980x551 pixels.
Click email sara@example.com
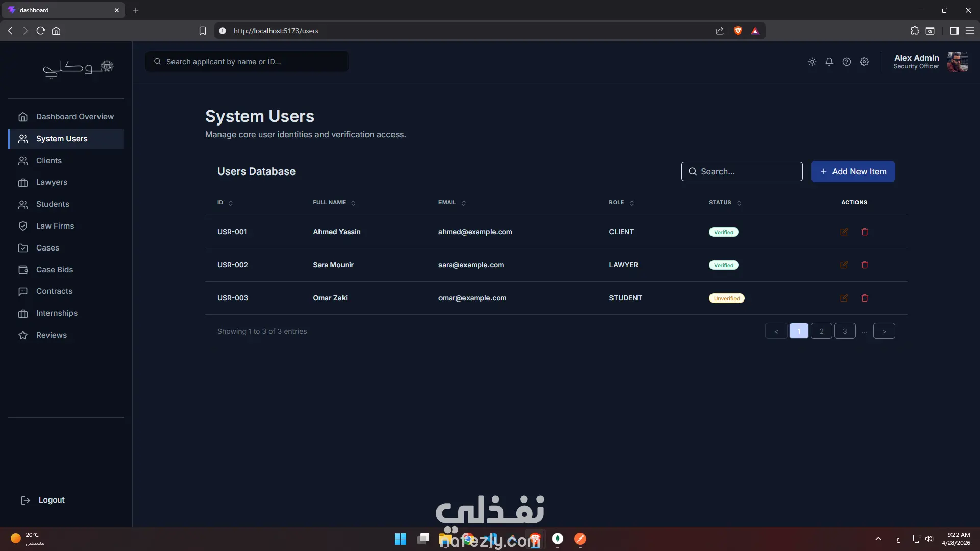pyautogui.click(x=471, y=265)
